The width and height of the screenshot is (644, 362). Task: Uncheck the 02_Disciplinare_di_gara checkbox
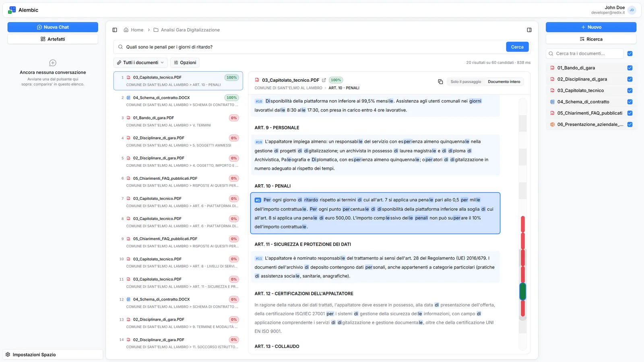[630, 79]
